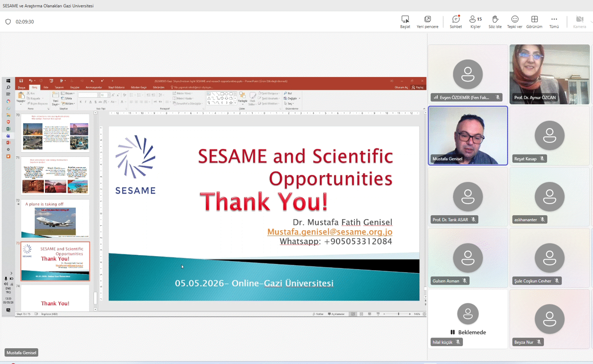
Task: Open the Değiştir replace dropdown
Action: pos(292,98)
